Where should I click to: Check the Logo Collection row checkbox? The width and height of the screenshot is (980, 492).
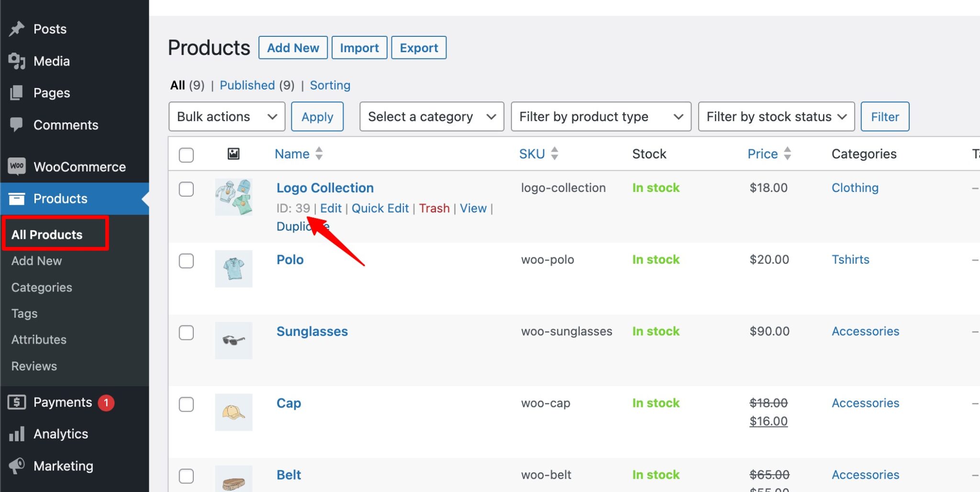click(186, 189)
